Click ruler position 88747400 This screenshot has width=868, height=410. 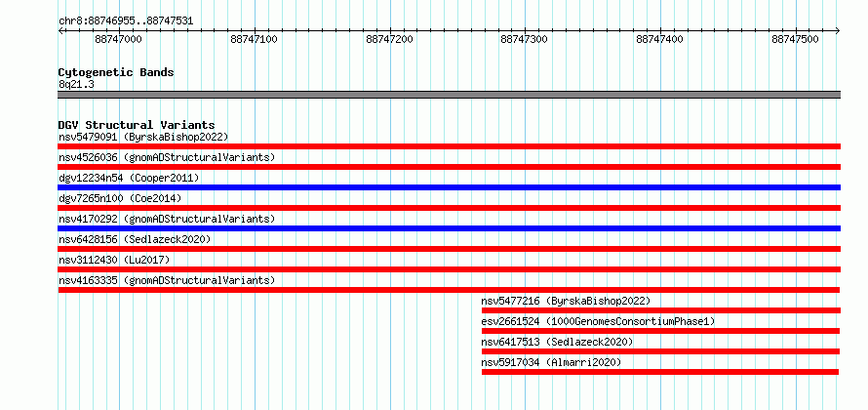[x=660, y=39]
